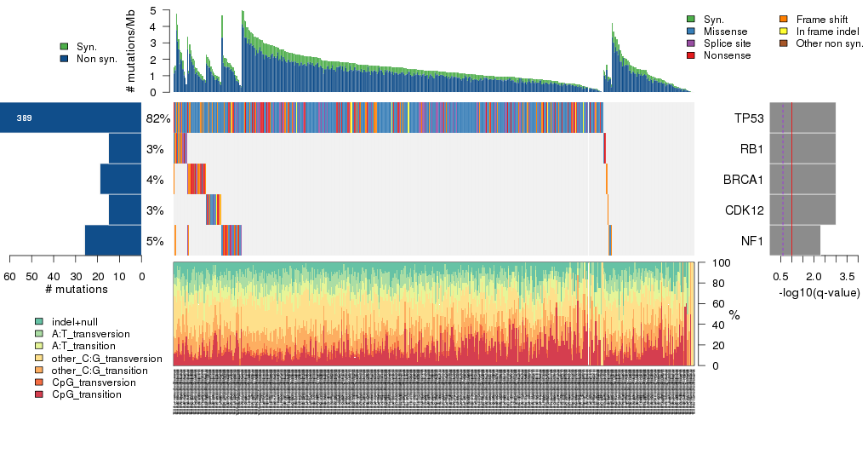Screen dimensions: 868x460
Task: Click the -log10(q-value) axis title
Action: click(819, 293)
